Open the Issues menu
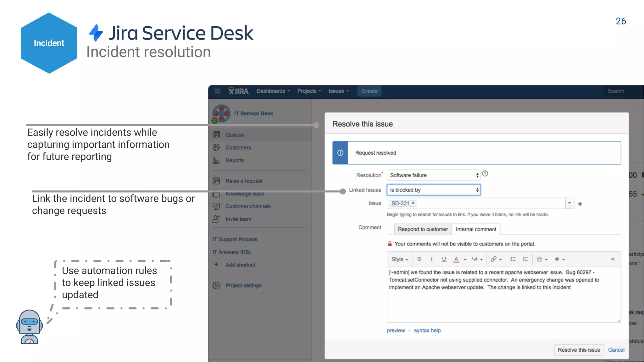 338,91
